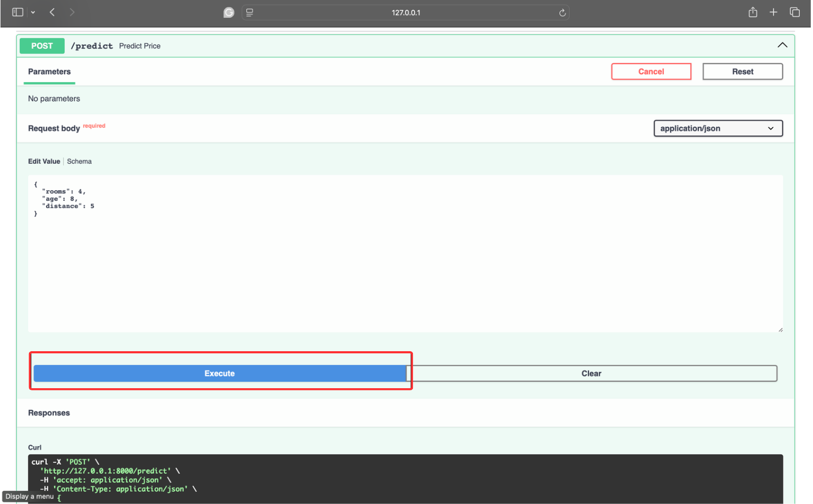Click the website privacy icon beside the URL
This screenshot has width=813, height=504.
[249, 12]
